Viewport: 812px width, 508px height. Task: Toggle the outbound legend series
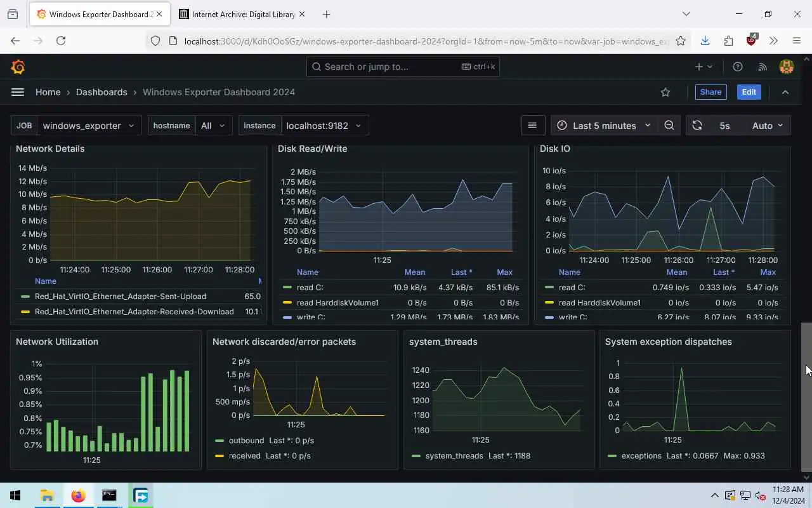coord(246,440)
